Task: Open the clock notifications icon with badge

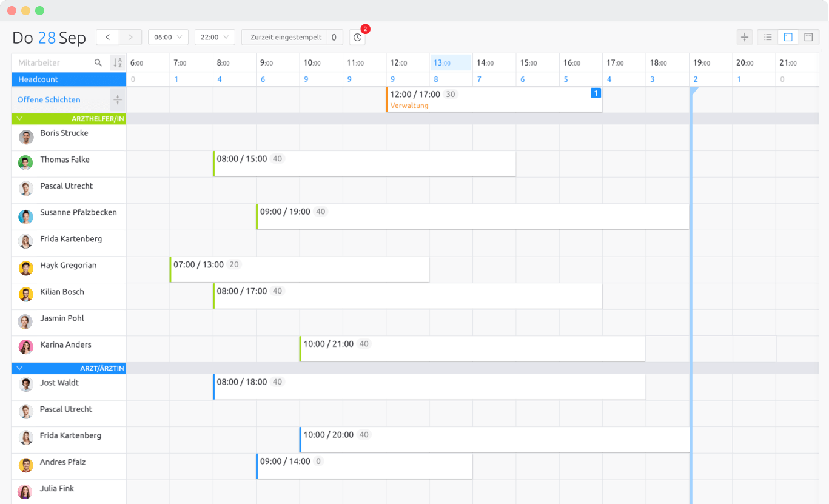Action: point(358,37)
